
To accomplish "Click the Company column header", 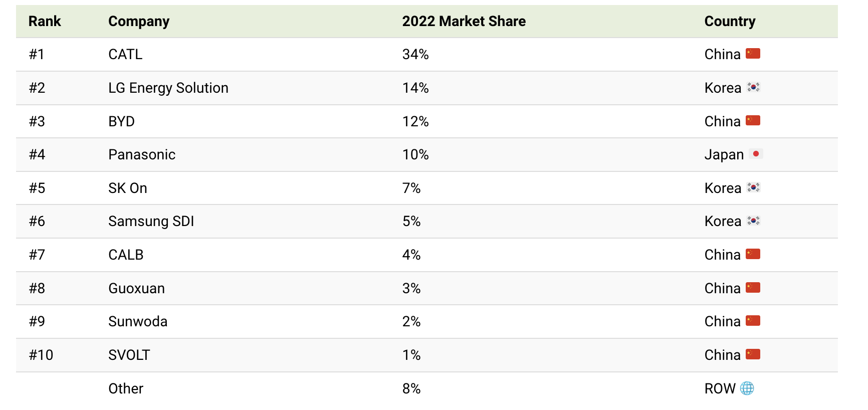I will [x=139, y=21].
